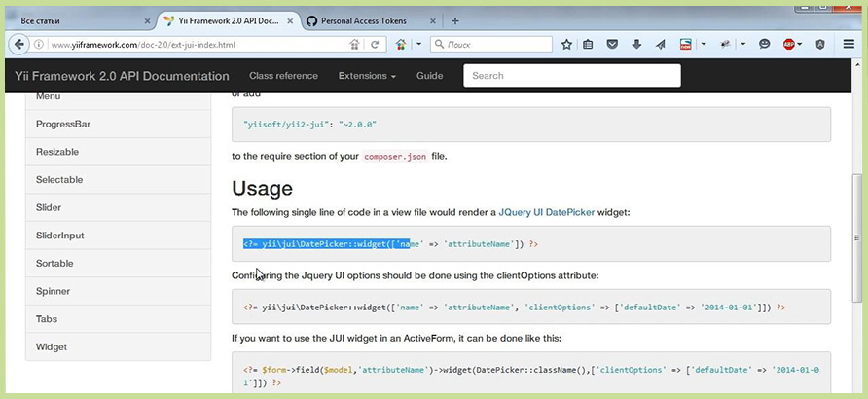The width and height of the screenshot is (868, 399).
Task: Open dropdown next to colorful house icon
Action: [418, 45]
